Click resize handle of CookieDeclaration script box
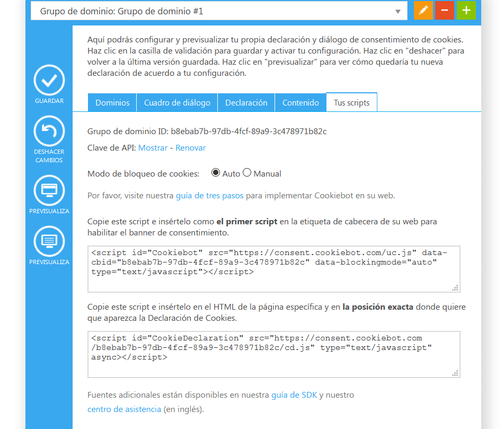Screen dimensions: 504x429 pos(455,373)
